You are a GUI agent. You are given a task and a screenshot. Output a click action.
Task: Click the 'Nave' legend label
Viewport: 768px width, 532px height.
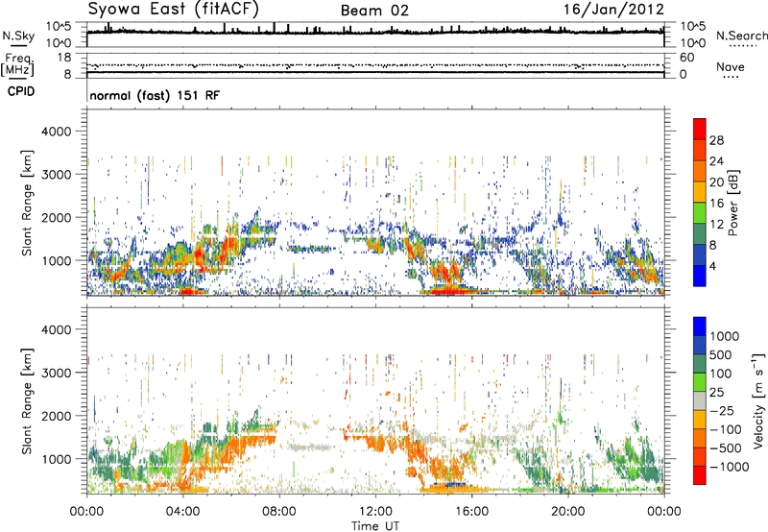(x=731, y=66)
